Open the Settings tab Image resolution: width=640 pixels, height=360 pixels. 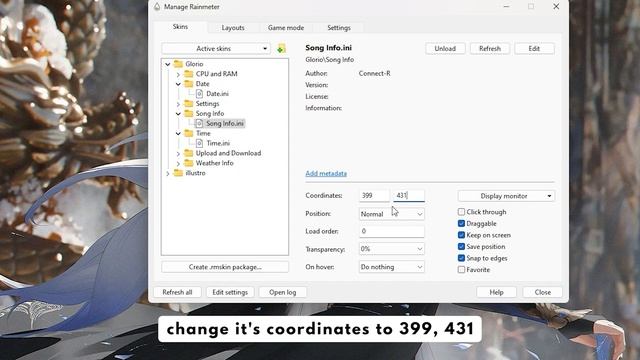tap(339, 28)
